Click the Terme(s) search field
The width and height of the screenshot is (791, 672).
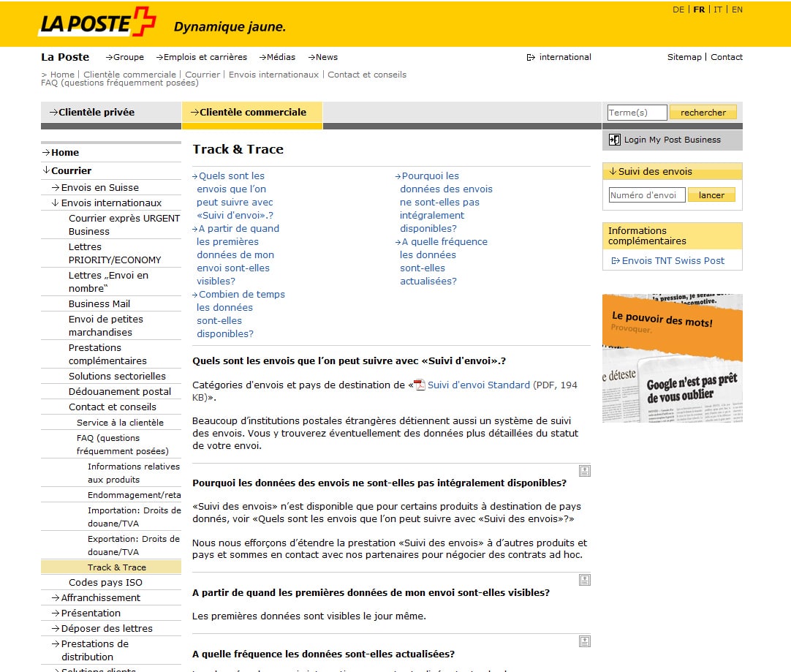(637, 113)
